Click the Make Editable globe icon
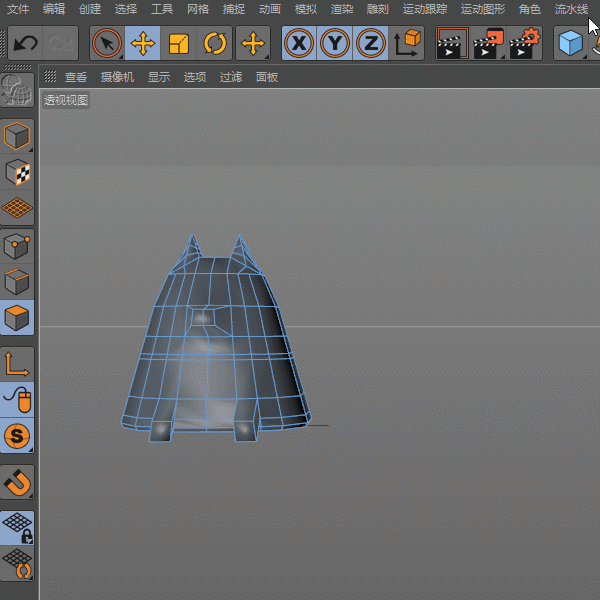Image resolution: width=600 pixels, height=600 pixels. (17, 90)
